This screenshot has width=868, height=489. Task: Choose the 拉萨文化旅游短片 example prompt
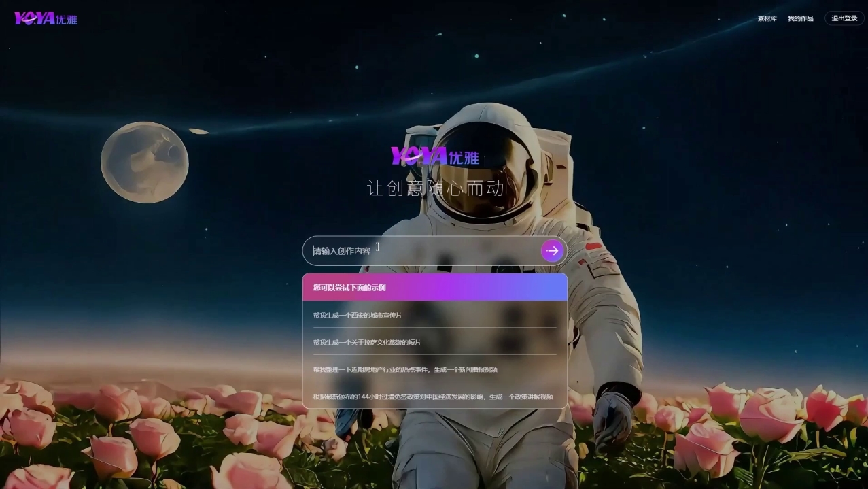pos(367,342)
